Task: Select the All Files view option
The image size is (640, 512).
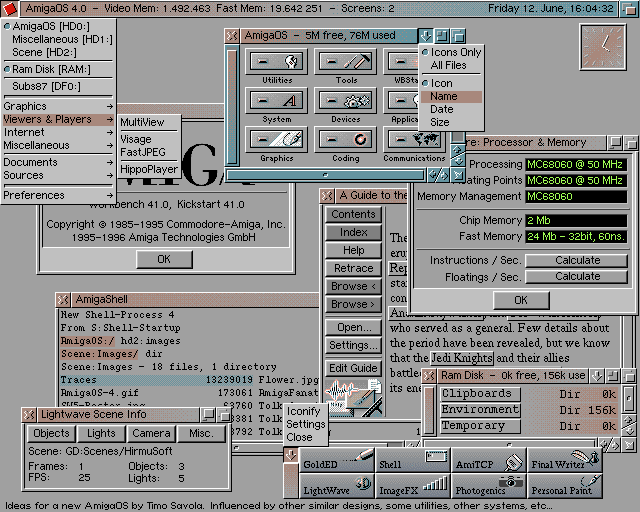Action: click(449, 65)
